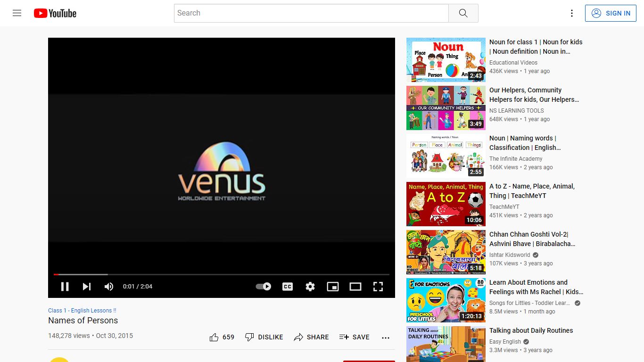Visit Easy English channel

click(x=505, y=341)
